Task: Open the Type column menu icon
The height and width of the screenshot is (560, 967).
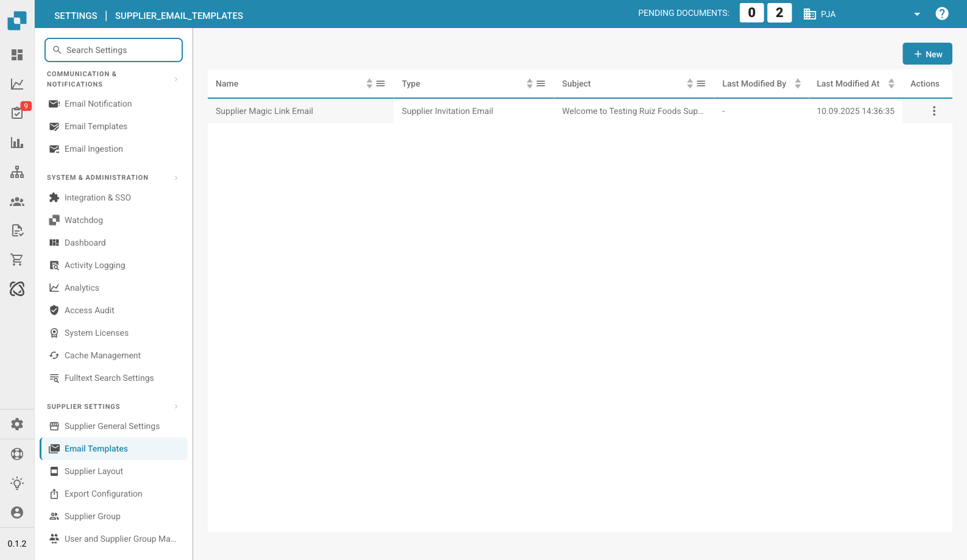Action: 541,83
